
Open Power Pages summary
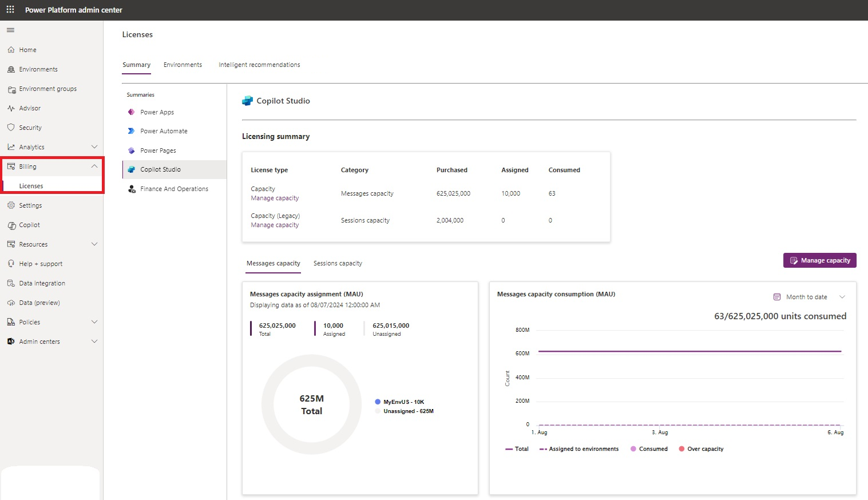(158, 150)
